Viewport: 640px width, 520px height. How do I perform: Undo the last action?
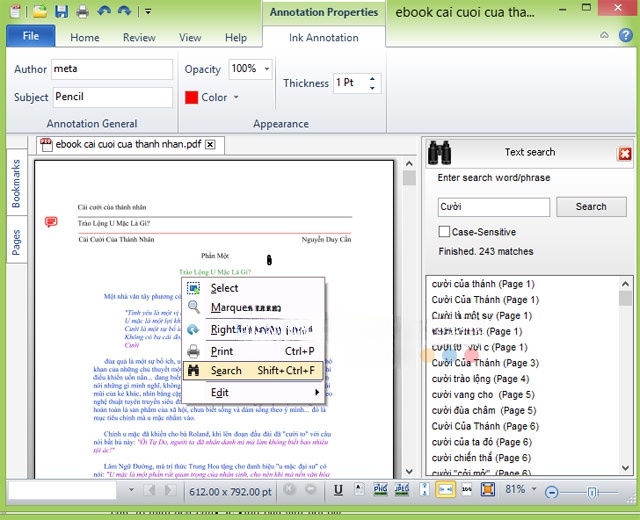click(x=104, y=11)
